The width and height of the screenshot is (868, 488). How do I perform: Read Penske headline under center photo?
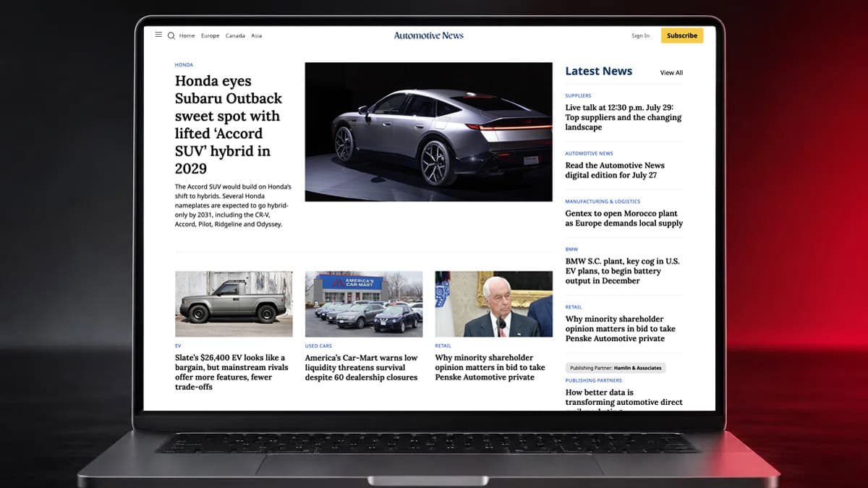(x=490, y=367)
